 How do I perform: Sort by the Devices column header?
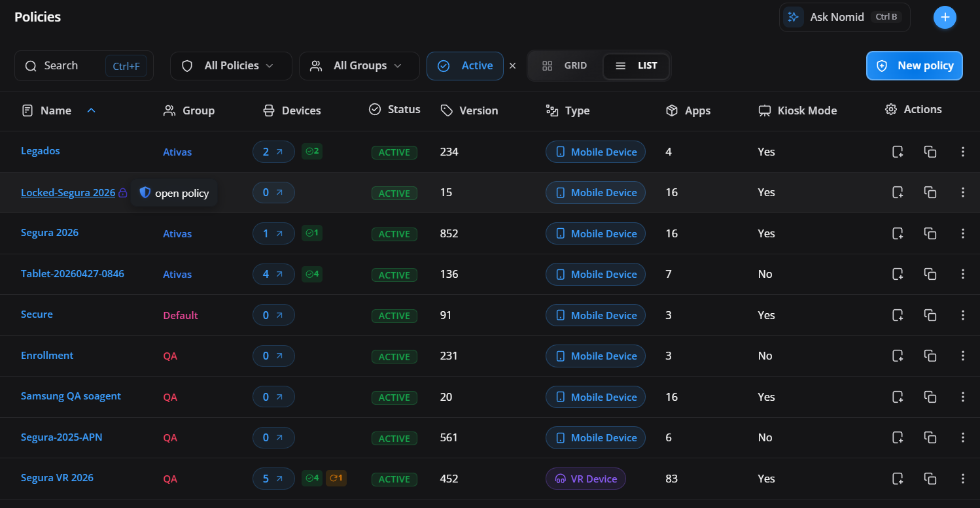(292, 110)
